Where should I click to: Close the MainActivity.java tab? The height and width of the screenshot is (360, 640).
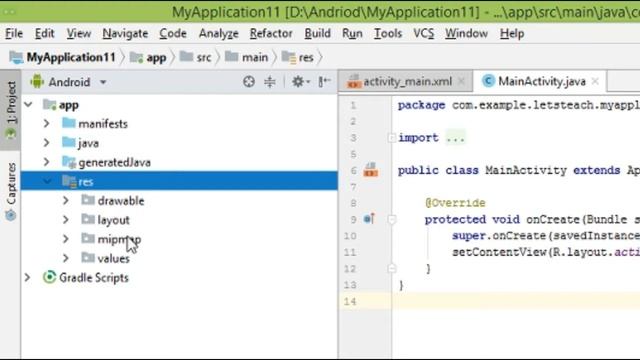(596, 82)
